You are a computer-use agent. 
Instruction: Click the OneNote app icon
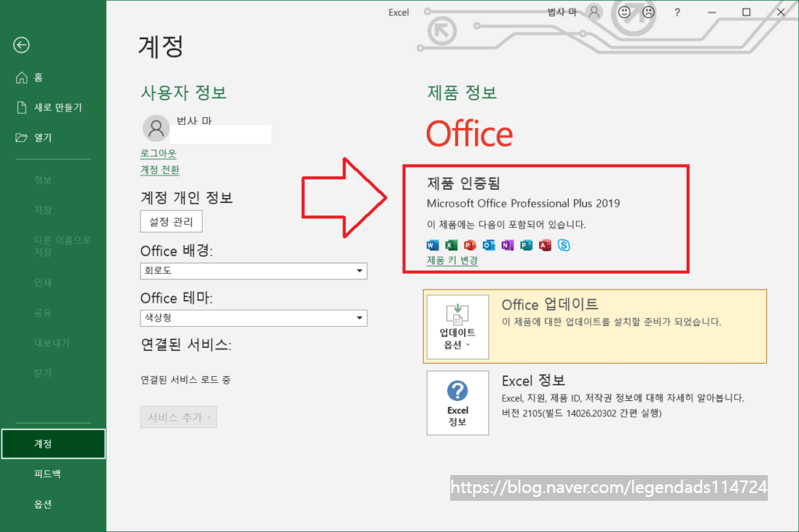507,246
